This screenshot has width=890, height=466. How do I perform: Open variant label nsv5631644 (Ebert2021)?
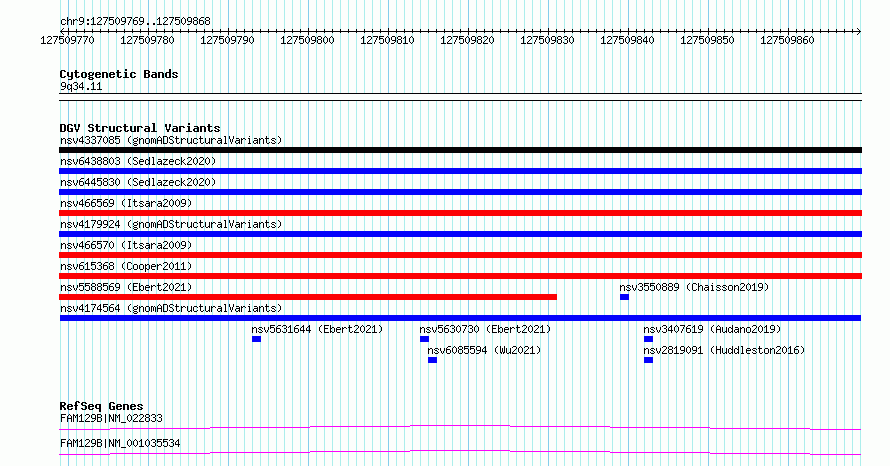[317, 329]
